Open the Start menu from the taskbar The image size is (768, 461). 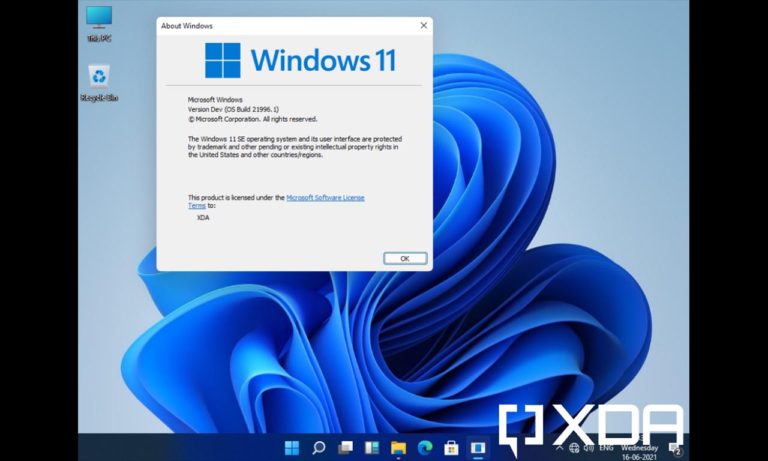(x=292, y=447)
